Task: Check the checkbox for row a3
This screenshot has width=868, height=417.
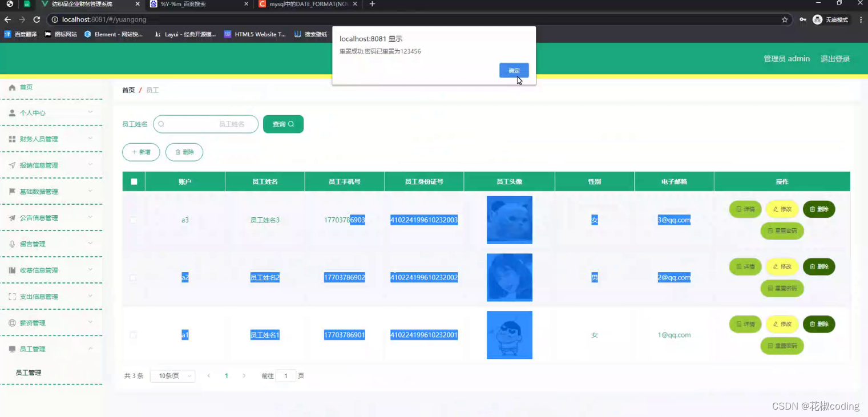Action: (x=133, y=220)
